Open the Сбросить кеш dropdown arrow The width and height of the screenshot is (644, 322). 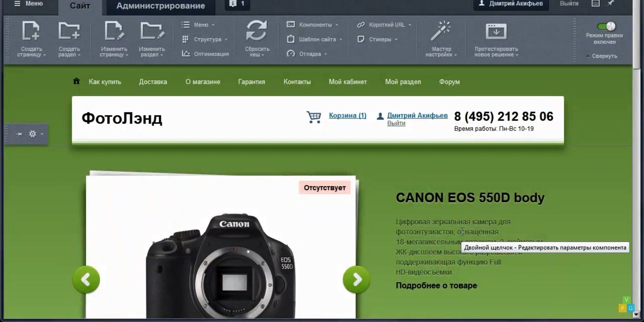[263, 55]
